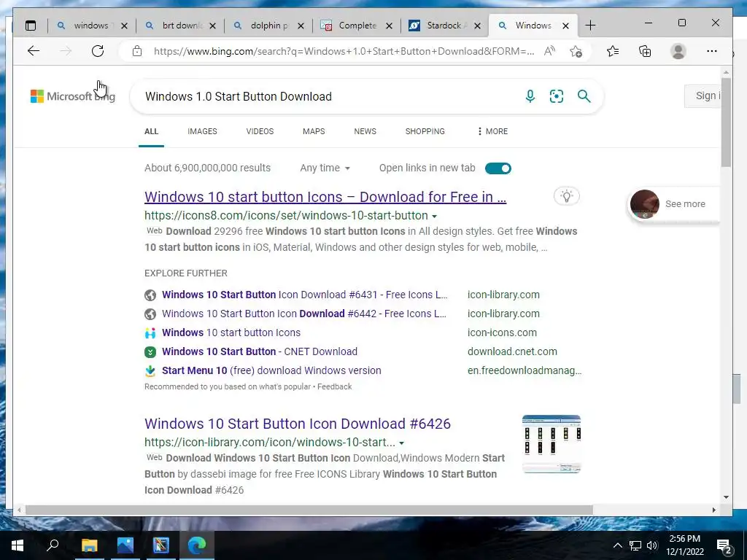Expand icons8.com URL dropdown arrow

pos(434,216)
